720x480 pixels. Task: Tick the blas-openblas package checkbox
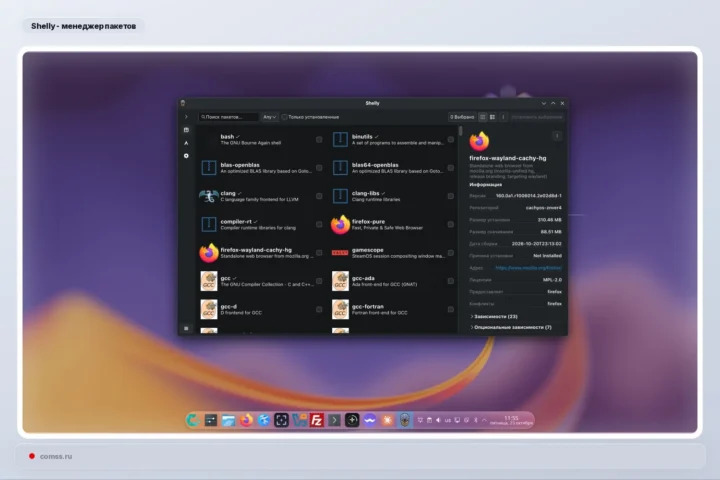(x=319, y=168)
